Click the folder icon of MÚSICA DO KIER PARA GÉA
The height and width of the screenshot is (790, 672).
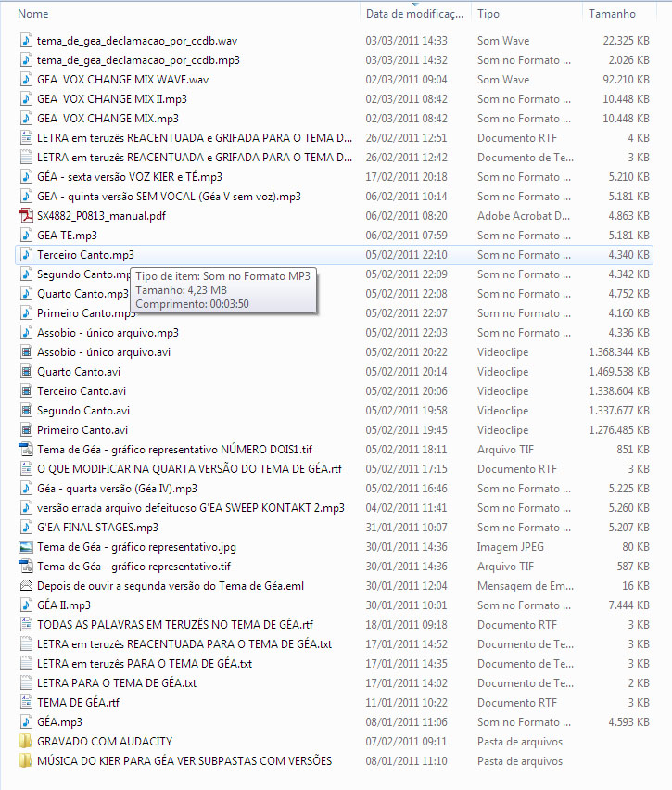[26, 761]
